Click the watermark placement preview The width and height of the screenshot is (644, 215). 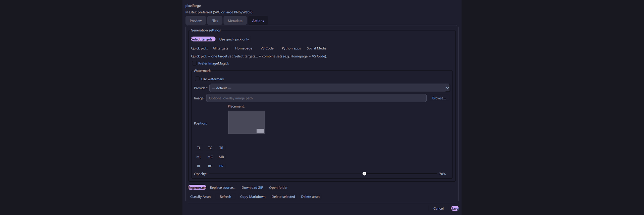click(247, 122)
